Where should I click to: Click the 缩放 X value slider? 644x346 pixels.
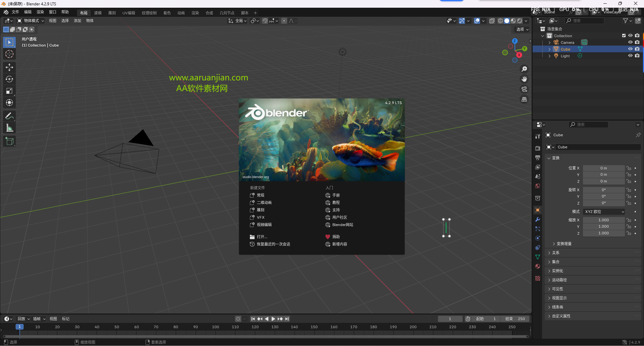pyautogui.click(x=604, y=220)
